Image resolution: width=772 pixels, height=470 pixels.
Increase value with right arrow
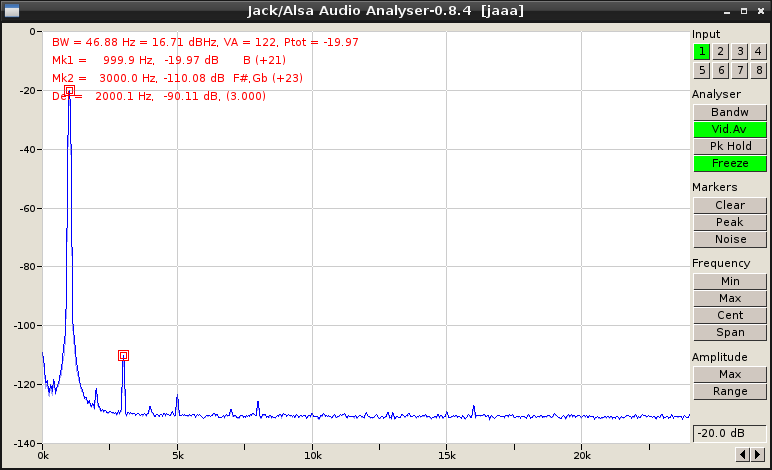click(758, 454)
